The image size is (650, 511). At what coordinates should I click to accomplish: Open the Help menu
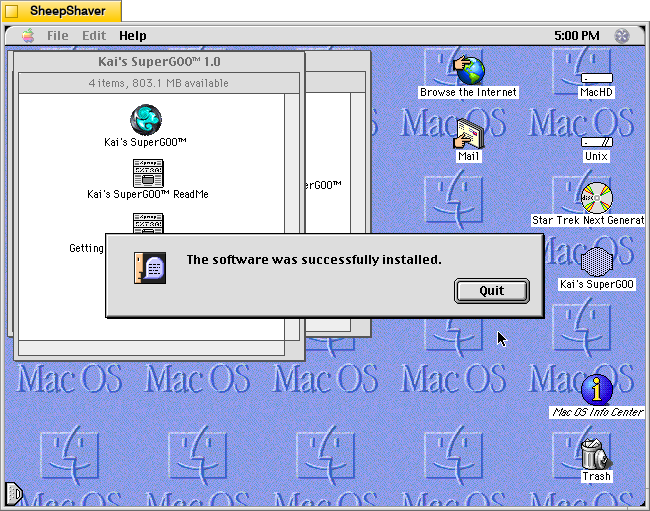(x=133, y=36)
